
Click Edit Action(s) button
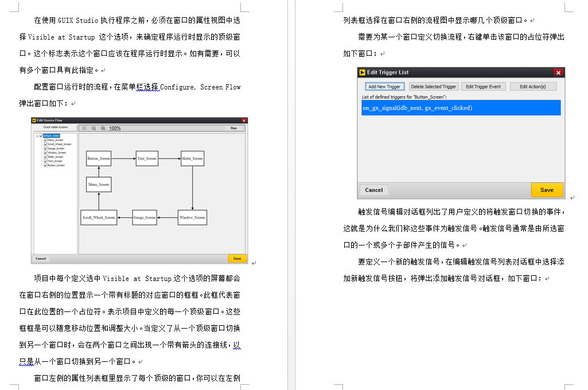pos(533,87)
